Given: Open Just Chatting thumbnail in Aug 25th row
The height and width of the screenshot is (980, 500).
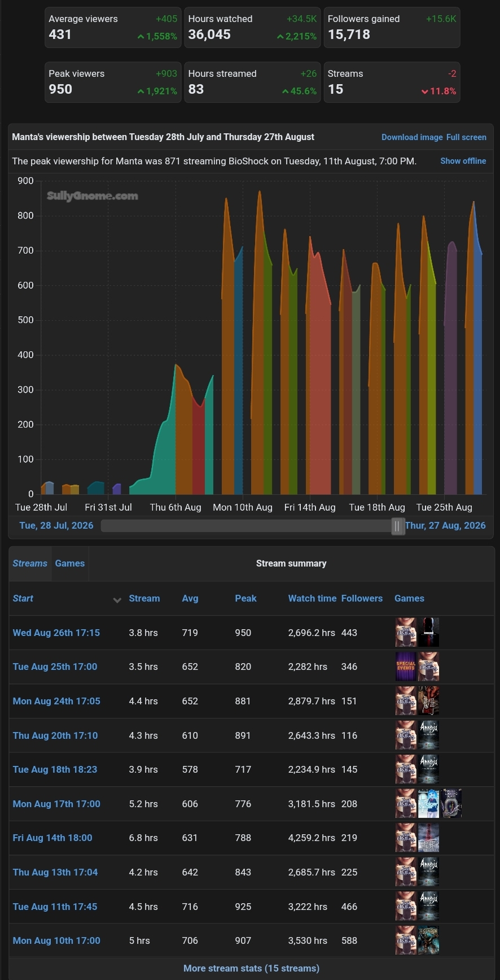Looking at the screenshot, I should 428,667.
